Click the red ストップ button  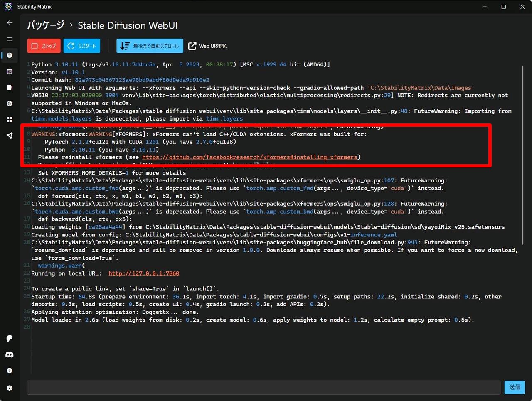click(44, 46)
